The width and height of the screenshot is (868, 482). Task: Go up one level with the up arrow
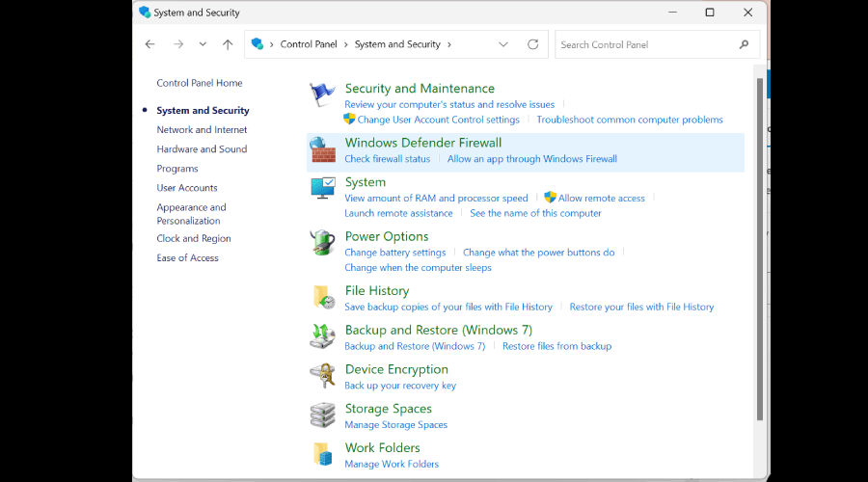click(x=228, y=44)
